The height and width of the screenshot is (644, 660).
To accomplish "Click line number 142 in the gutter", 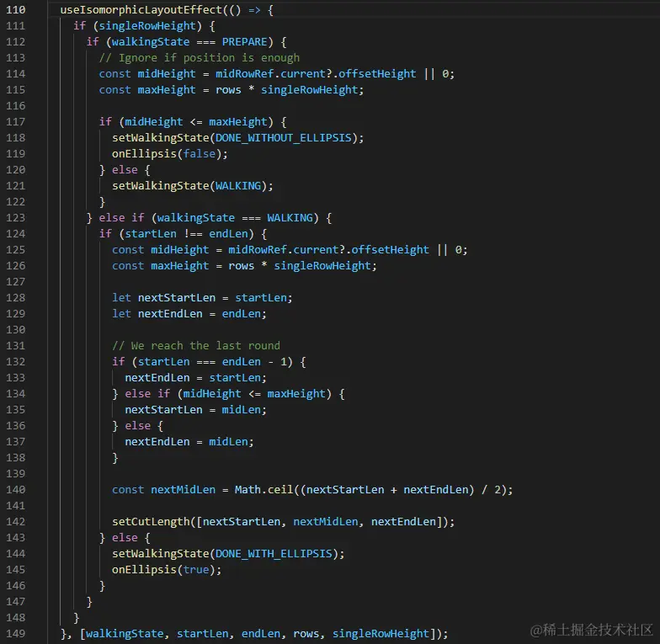I will coord(15,522).
